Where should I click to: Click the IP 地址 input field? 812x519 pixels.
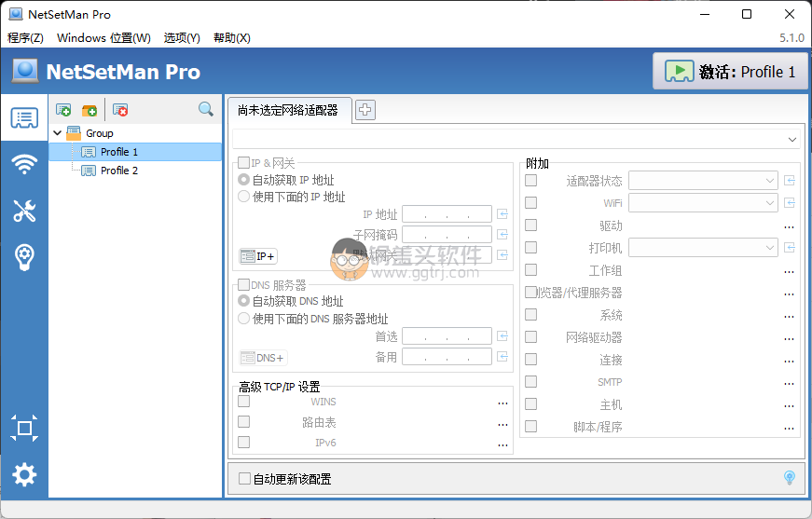click(x=447, y=213)
